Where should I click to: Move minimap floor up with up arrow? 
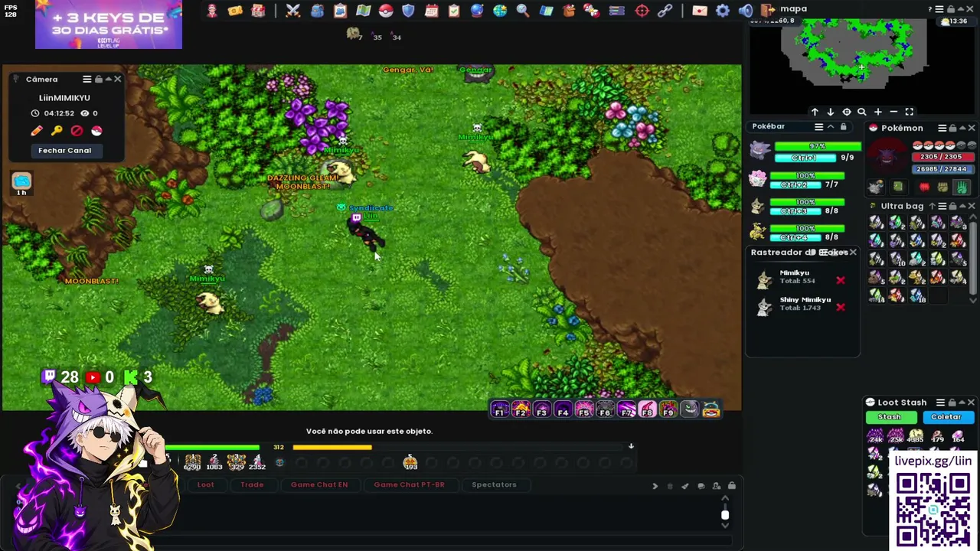[815, 112]
